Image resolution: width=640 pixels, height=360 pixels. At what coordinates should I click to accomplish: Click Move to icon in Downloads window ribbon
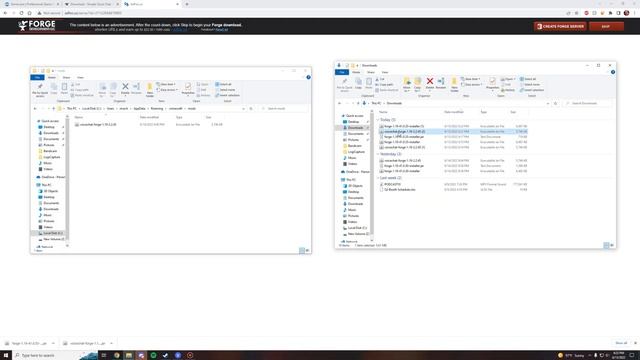pyautogui.click(x=407, y=84)
